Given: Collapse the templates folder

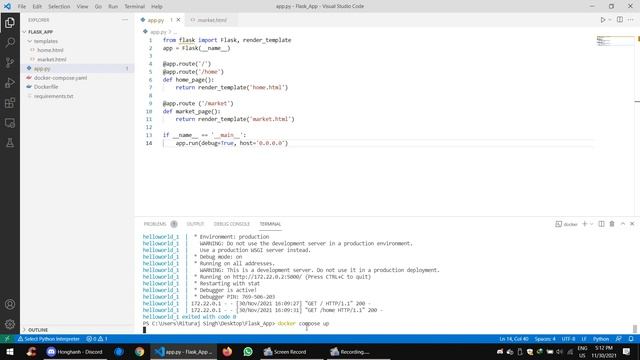Looking at the screenshot, I should pos(78,41).
